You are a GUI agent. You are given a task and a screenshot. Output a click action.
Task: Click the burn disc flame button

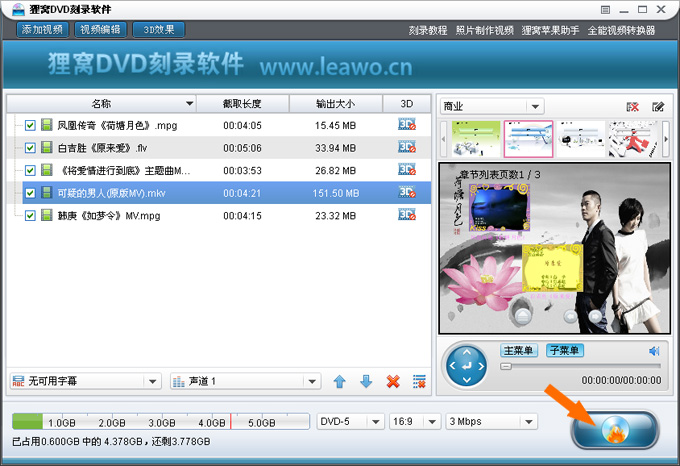pyautogui.click(x=615, y=430)
